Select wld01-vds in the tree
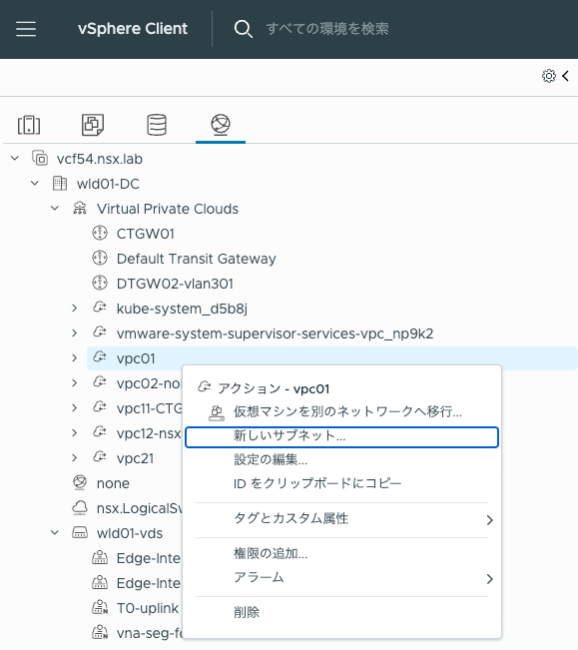The height and width of the screenshot is (650, 578). [x=129, y=533]
